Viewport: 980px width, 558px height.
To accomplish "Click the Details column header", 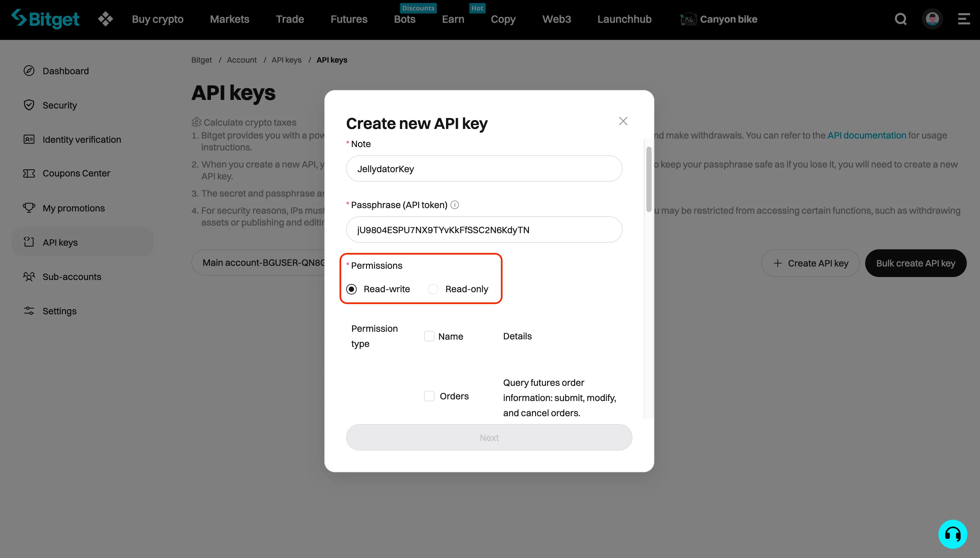I will (517, 336).
